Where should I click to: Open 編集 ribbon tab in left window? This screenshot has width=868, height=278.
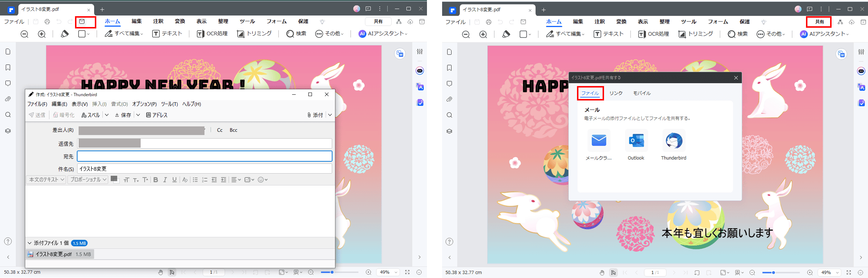tap(137, 22)
